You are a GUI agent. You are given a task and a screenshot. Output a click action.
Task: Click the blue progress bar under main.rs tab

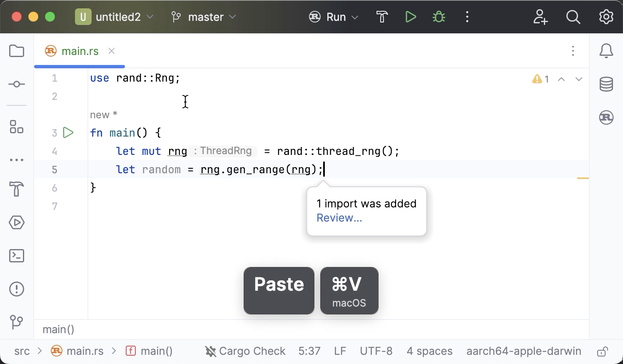point(79,66)
